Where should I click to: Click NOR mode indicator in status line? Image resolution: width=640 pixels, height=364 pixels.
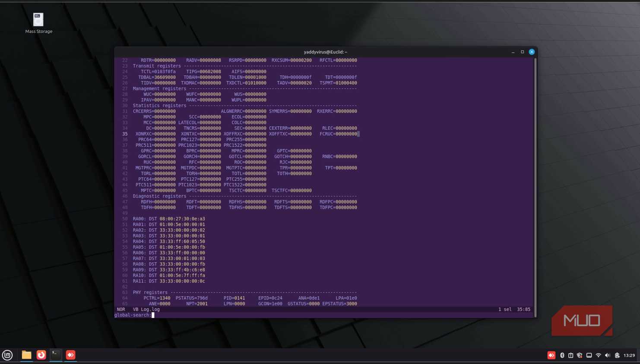[x=121, y=309]
